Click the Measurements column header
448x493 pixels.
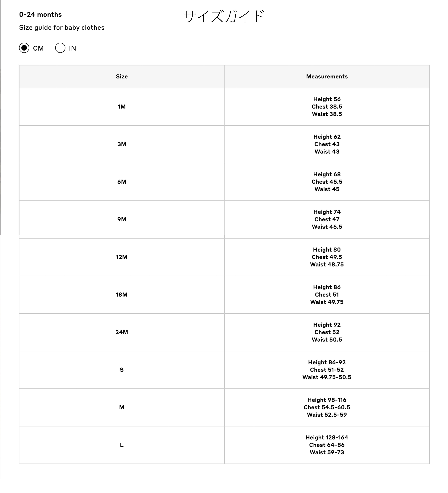coord(327,77)
